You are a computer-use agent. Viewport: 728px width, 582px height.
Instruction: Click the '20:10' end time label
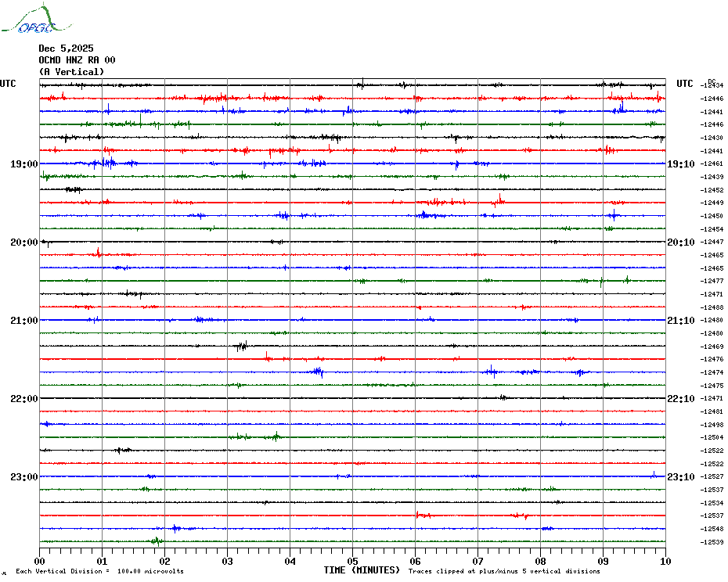(681, 242)
